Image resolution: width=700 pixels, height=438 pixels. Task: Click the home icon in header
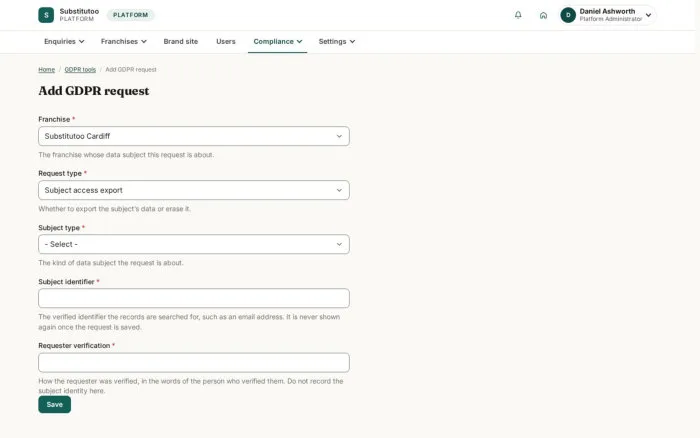coord(543,15)
